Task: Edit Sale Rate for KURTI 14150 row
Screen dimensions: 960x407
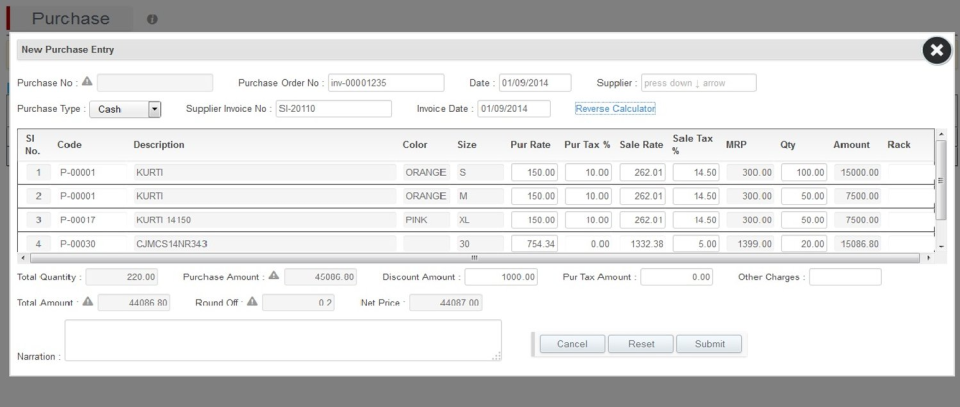Action: click(642, 220)
